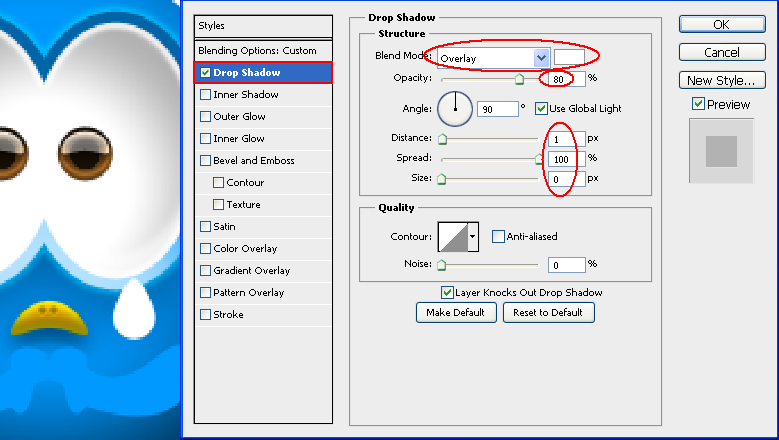
Task: Click the Opacity slider handle
Action: pos(519,79)
